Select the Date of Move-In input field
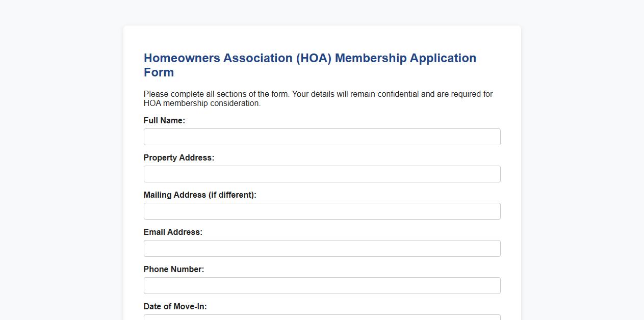Image resolution: width=644 pixels, height=320 pixels. 322,317
